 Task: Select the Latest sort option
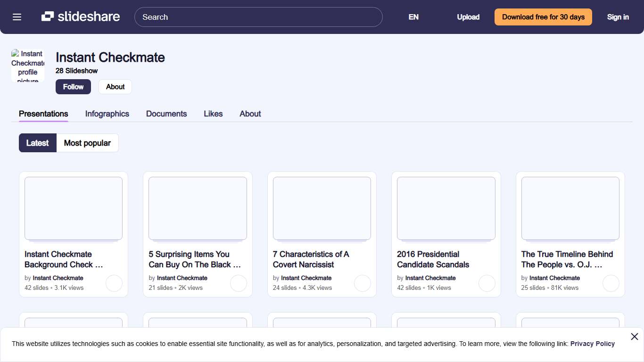click(x=37, y=143)
